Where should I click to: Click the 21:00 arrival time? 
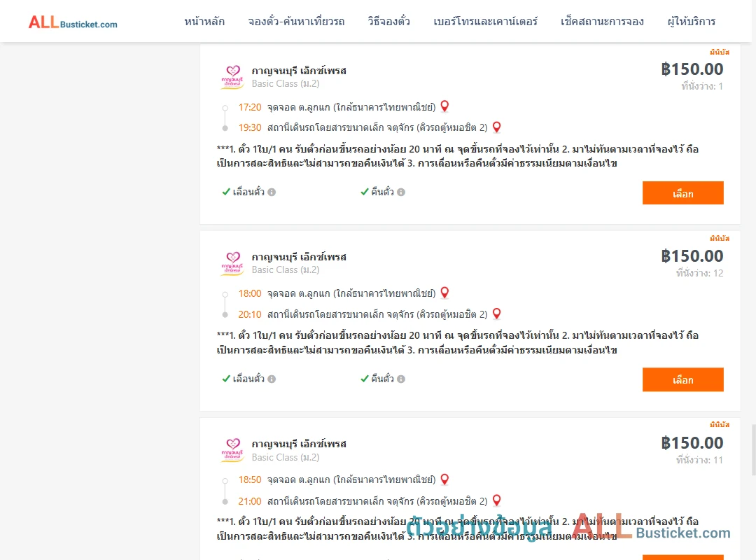(250, 502)
